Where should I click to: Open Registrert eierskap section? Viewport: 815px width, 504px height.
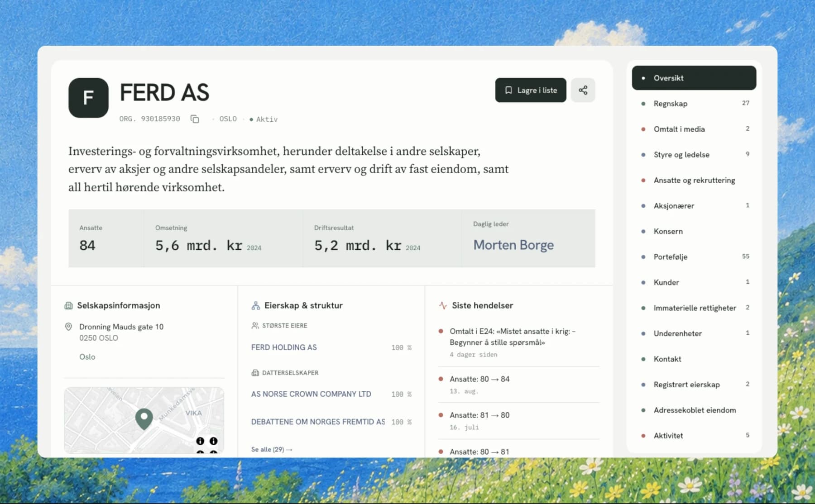coord(694,385)
